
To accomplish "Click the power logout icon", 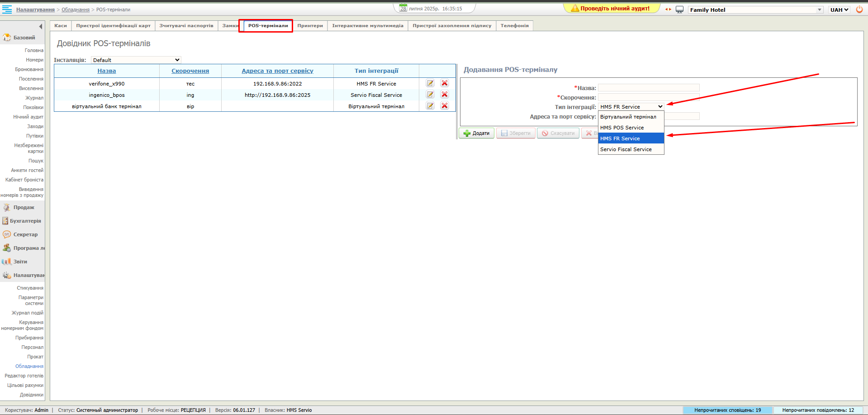I will pos(859,10).
